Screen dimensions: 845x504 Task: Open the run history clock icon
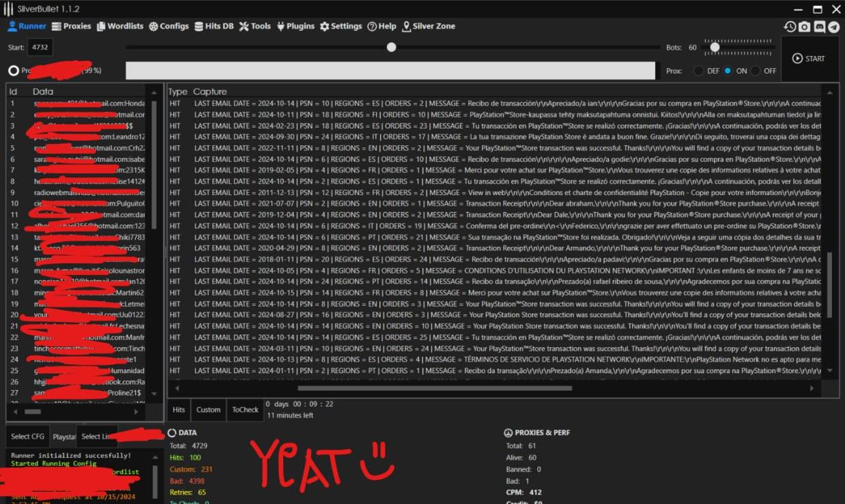(x=790, y=27)
